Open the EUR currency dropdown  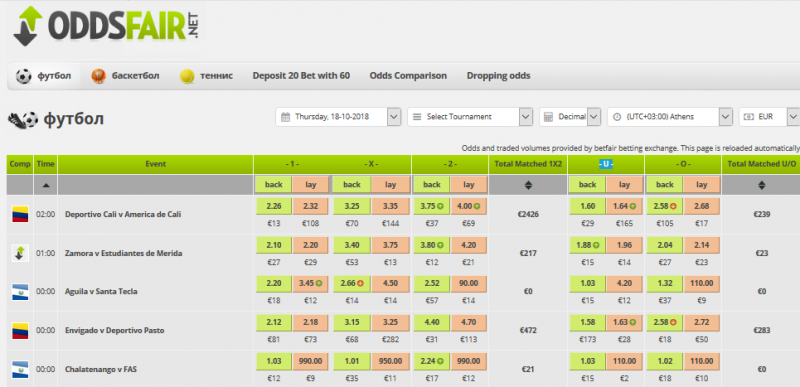(769, 117)
